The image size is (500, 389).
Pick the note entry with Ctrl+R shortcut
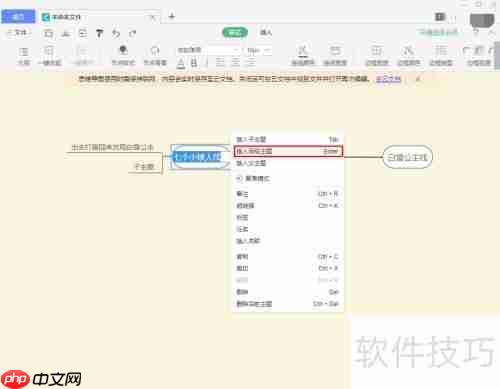(x=288, y=194)
